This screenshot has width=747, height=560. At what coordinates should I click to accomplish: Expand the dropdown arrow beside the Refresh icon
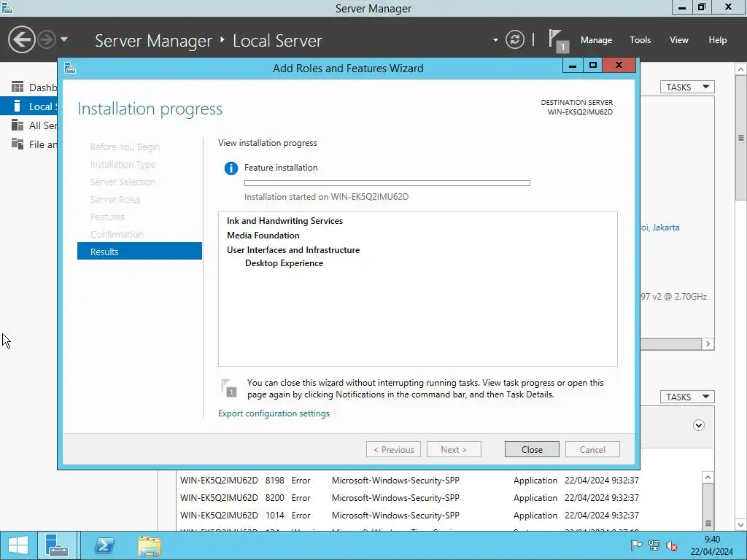click(x=495, y=40)
